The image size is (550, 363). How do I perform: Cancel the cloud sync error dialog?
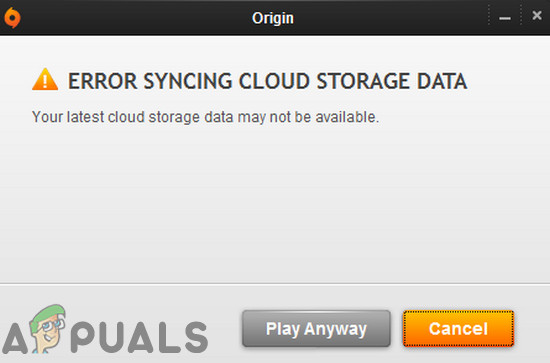[458, 329]
